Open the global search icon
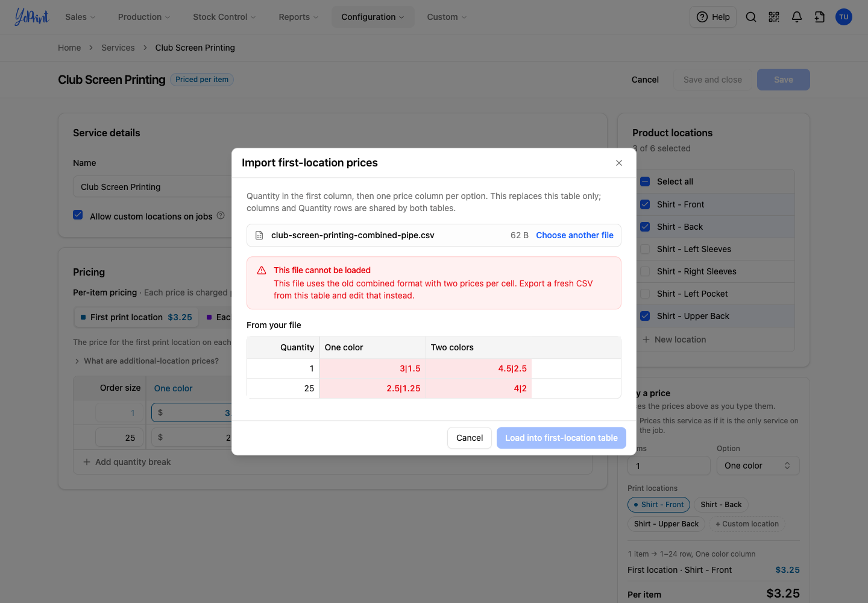The image size is (868, 603). coord(751,17)
